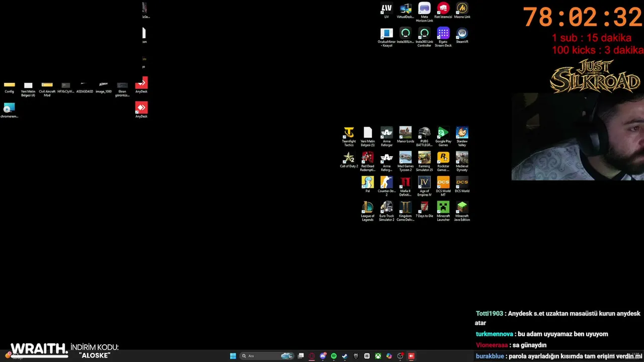
Task: Select the Call of Duty 2 icon
Action: (x=349, y=160)
